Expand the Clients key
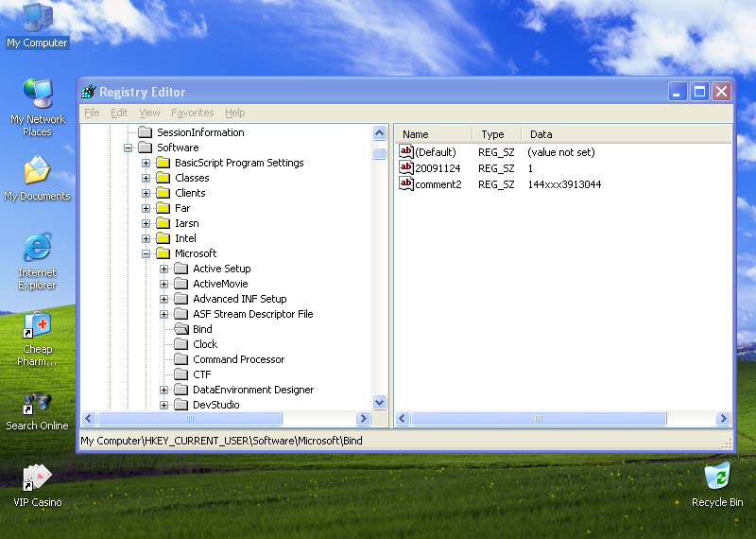756x539 pixels. coord(146,193)
